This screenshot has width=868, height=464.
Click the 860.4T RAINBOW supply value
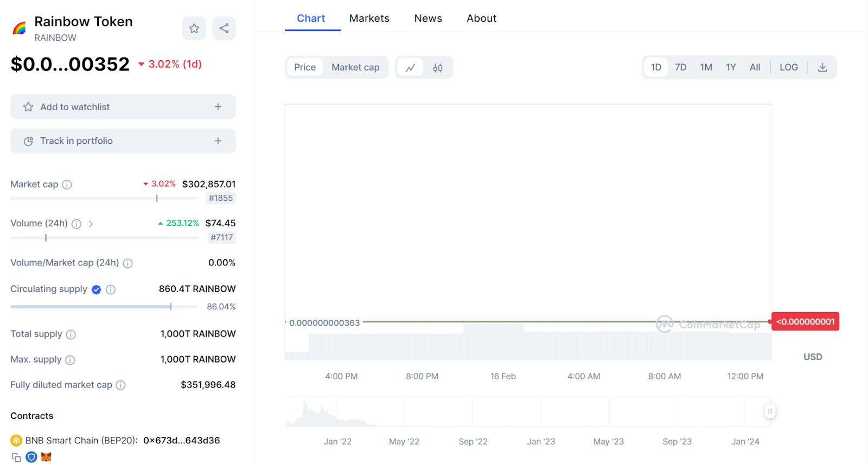(x=197, y=289)
